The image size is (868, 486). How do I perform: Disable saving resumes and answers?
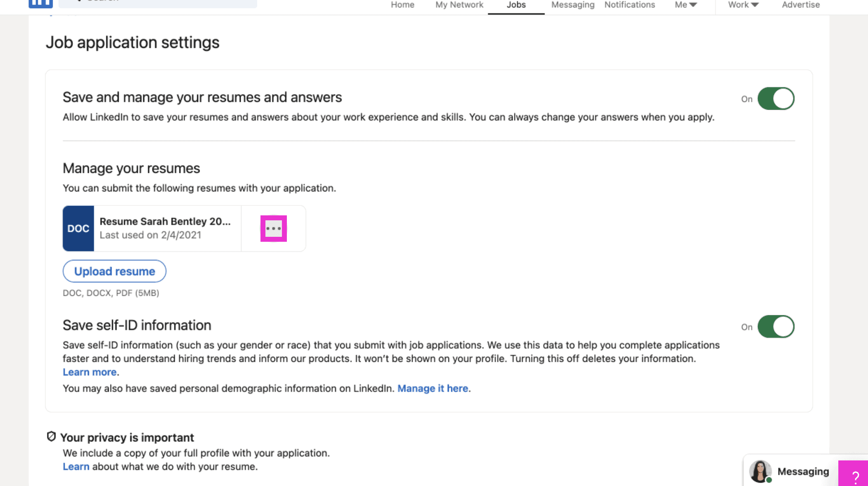pos(776,98)
